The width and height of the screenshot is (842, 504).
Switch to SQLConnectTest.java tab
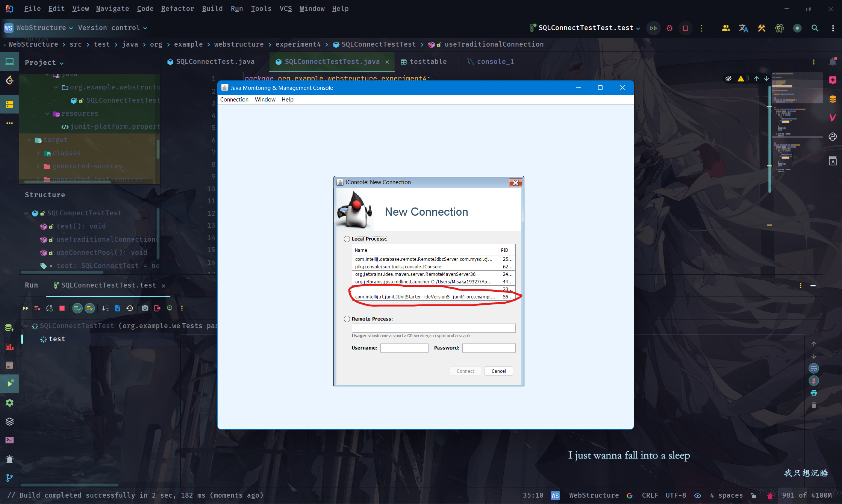coord(211,62)
